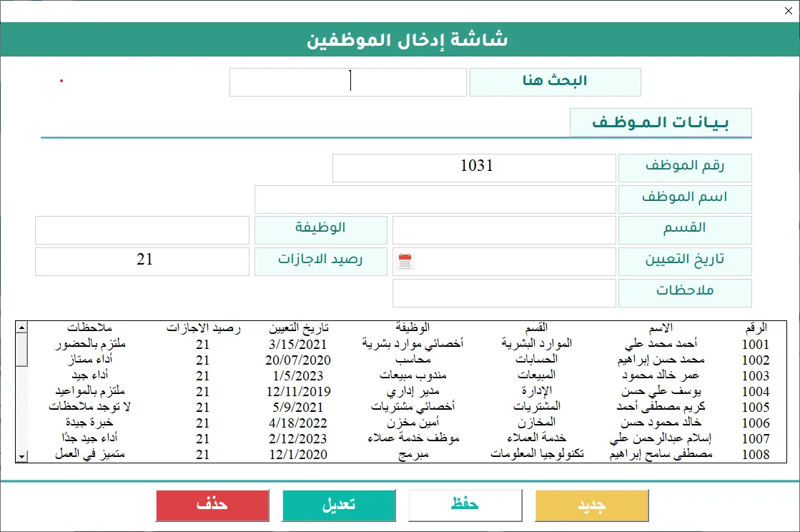The width and height of the screenshot is (800, 532).
Task: Click the note متميز في العمل
Action: pos(90,454)
